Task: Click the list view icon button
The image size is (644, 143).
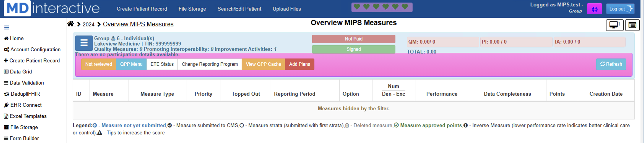Action: [x=632, y=25]
